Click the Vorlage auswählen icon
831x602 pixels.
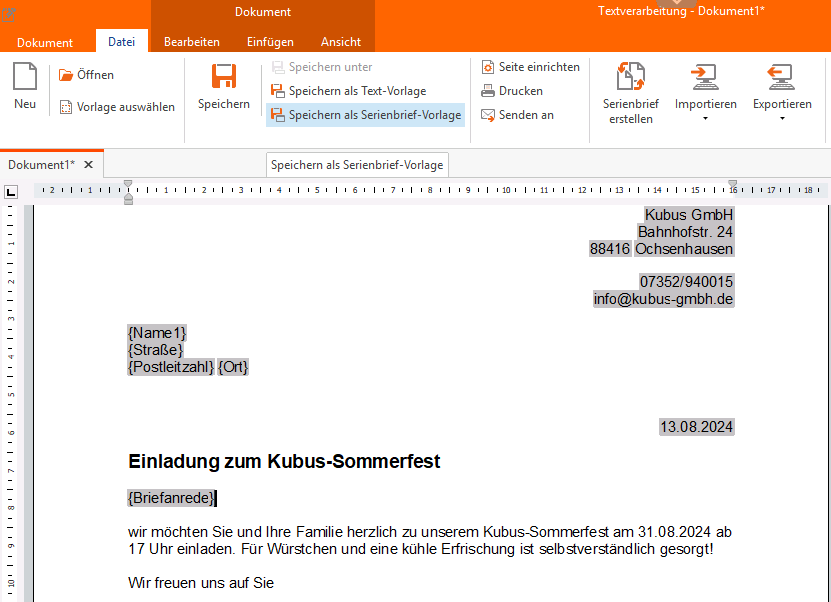coord(66,107)
